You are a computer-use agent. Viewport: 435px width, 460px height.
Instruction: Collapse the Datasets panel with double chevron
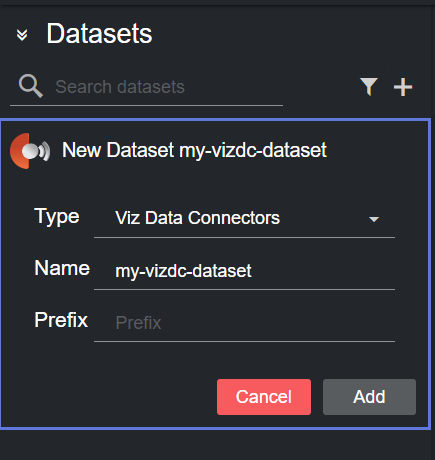click(22, 35)
